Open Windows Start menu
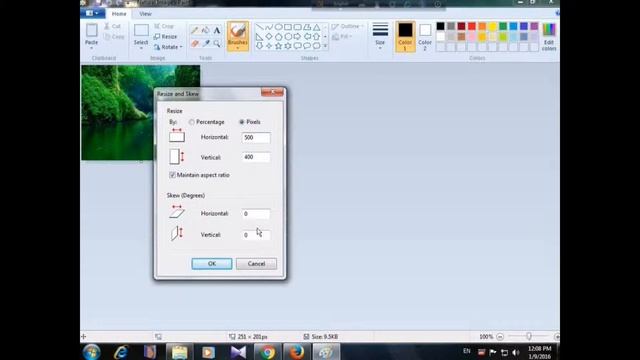Viewport: 640px width, 360px height. point(91,352)
